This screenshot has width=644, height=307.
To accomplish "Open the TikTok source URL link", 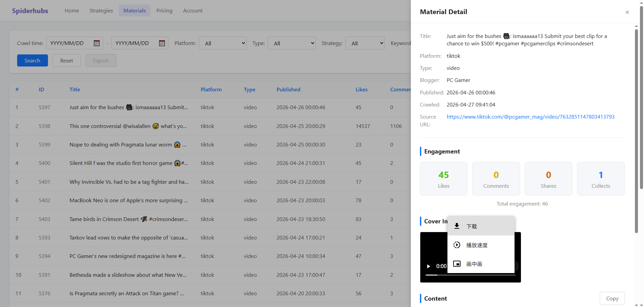I will pyautogui.click(x=530, y=117).
